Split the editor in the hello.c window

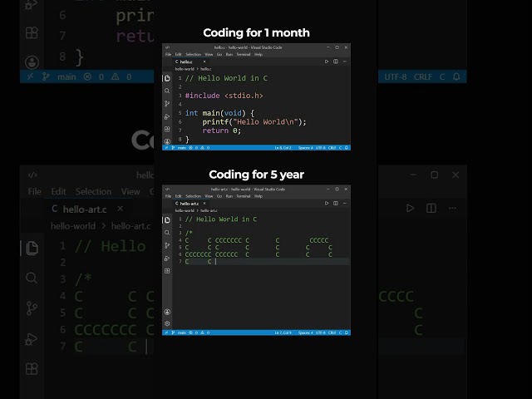coord(336,62)
